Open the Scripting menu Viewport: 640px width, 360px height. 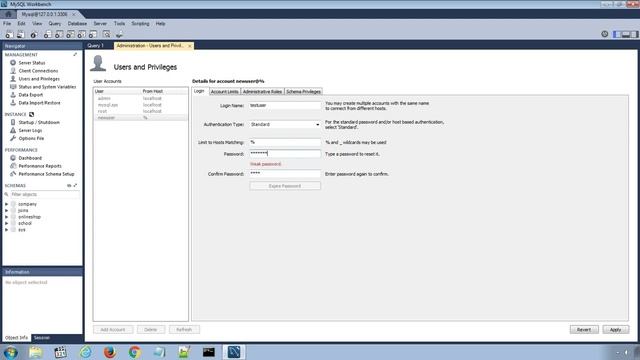point(140,24)
